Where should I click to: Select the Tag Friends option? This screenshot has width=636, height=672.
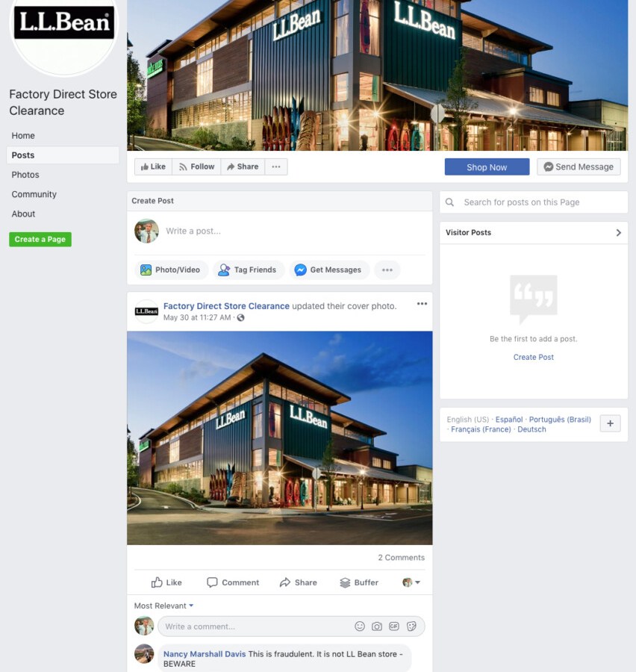point(248,270)
